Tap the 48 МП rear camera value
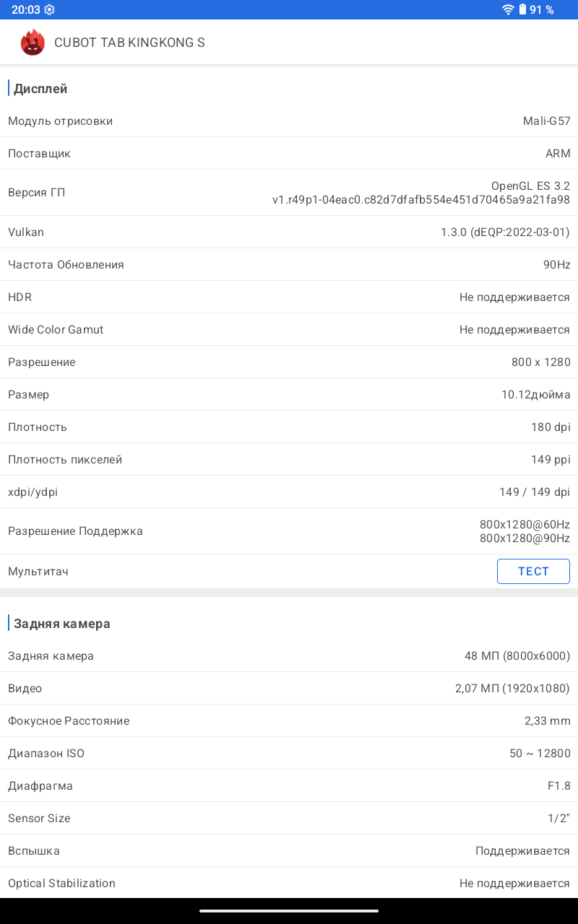 click(517, 656)
